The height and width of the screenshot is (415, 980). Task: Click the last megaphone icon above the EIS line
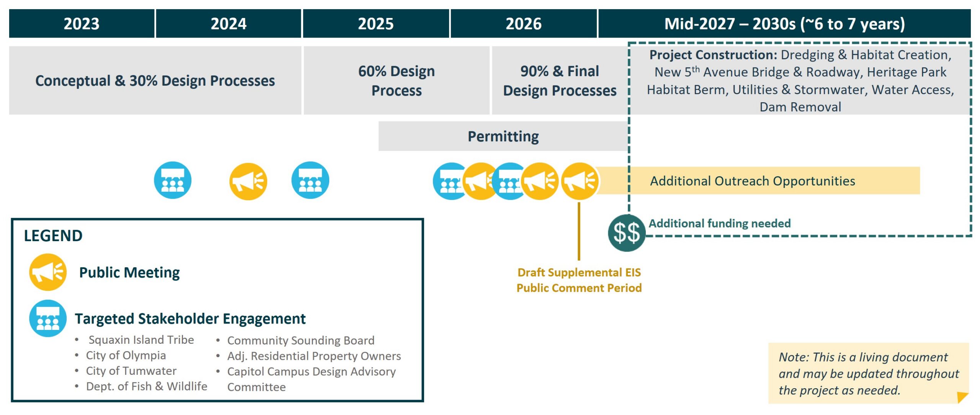coord(580,181)
